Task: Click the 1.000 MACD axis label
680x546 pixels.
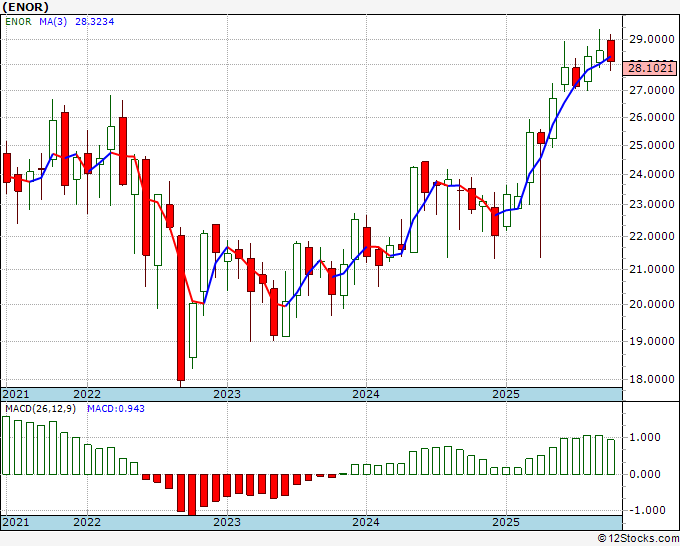Action: pos(645,437)
